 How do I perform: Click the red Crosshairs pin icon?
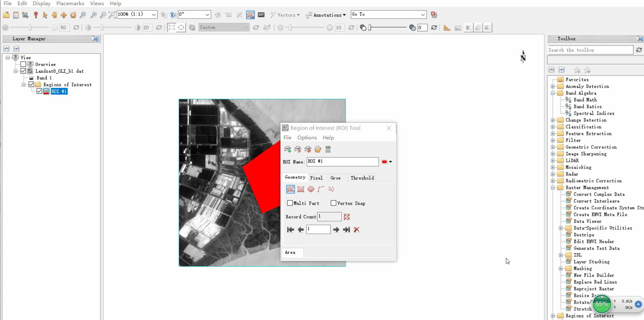36,15
